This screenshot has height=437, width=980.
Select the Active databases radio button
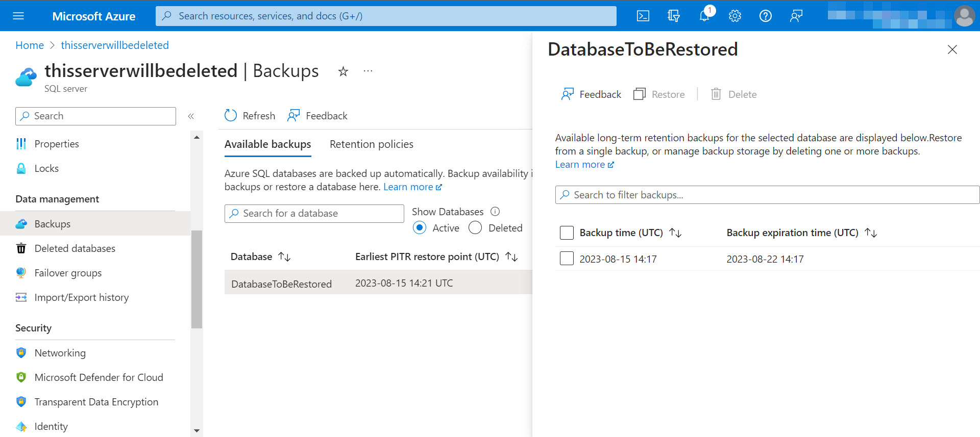420,228
